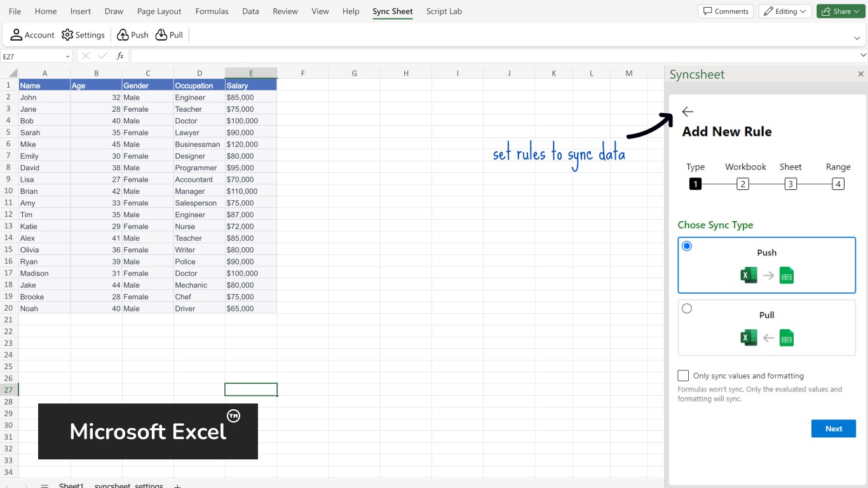Click step 4 Range indicator
Image resolution: width=868 pixels, height=488 pixels.
pyautogui.click(x=838, y=184)
